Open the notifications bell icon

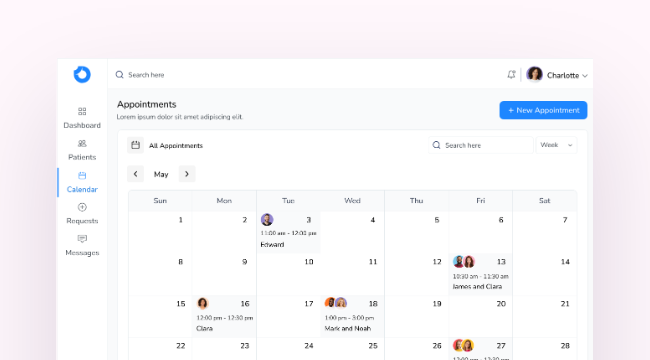point(511,75)
